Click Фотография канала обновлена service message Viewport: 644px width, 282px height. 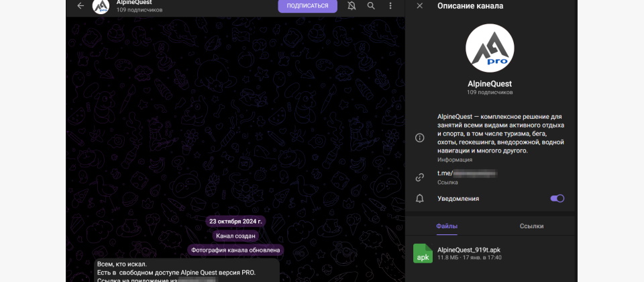click(x=235, y=250)
